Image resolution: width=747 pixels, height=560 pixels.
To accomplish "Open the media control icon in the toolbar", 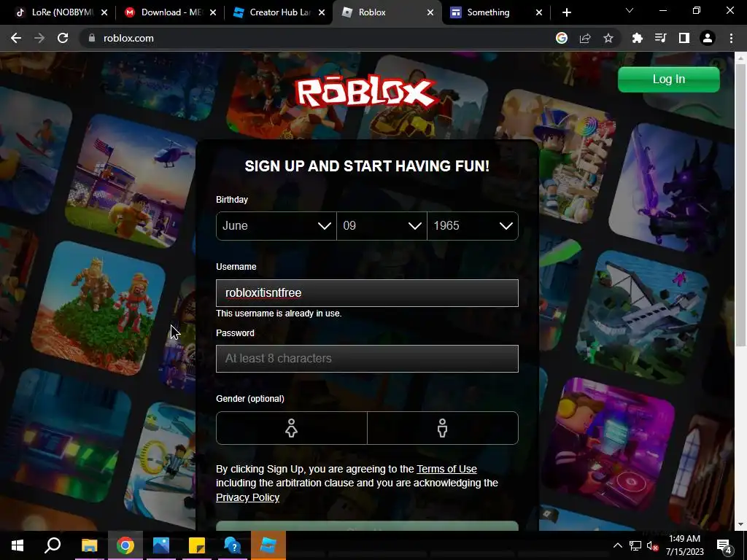I will click(x=661, y=38).
